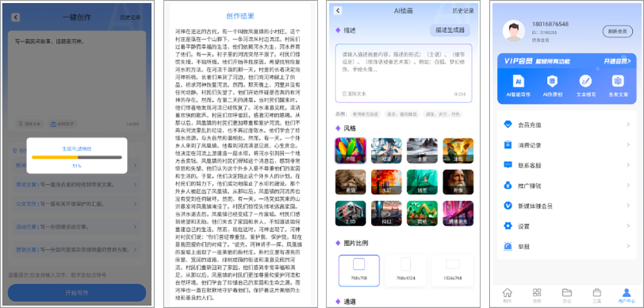Open the 设置 row chevron
644x308 pixels.
628,226
